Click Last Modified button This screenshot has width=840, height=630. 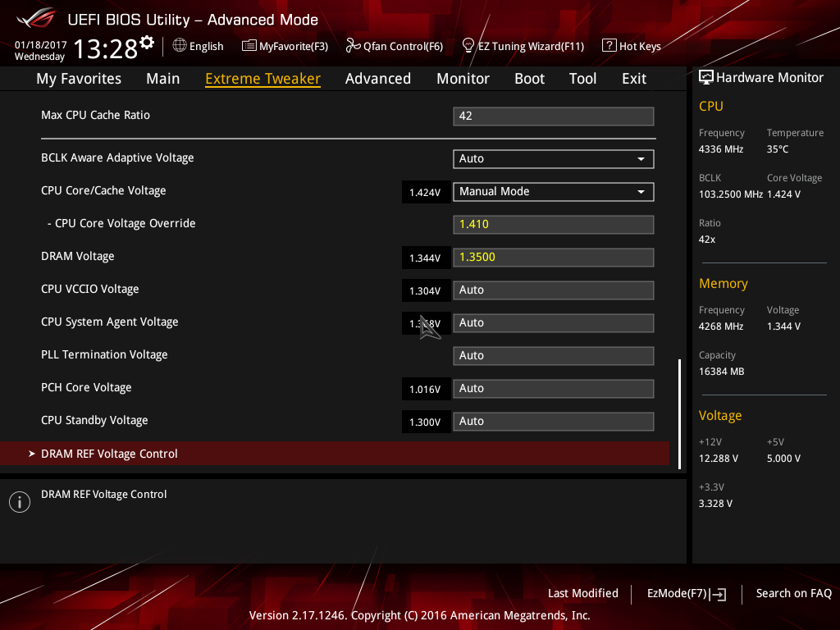coord(583,594)
